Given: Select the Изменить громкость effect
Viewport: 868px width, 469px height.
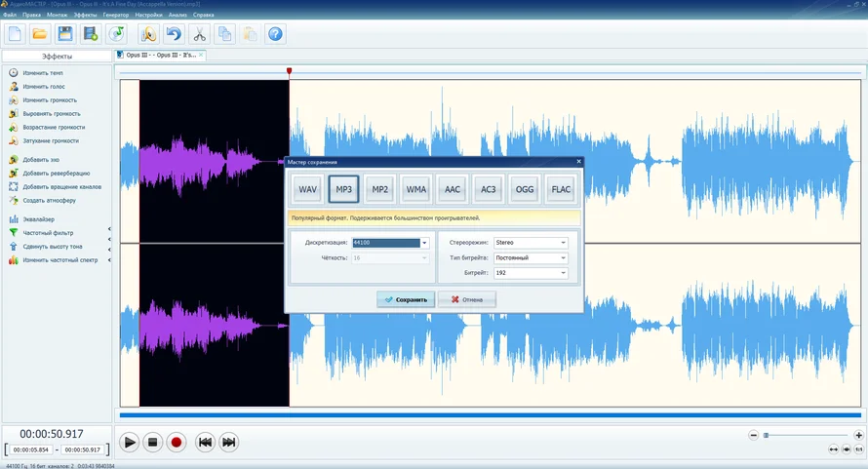Looking at the screenshot, I should point(50,100).
